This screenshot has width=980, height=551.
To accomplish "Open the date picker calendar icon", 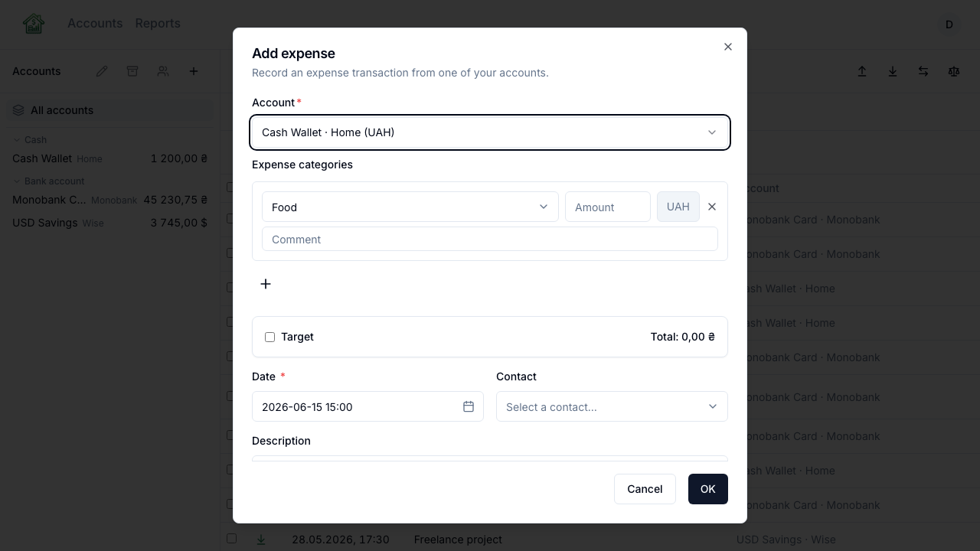I will [x=469, y=406].
